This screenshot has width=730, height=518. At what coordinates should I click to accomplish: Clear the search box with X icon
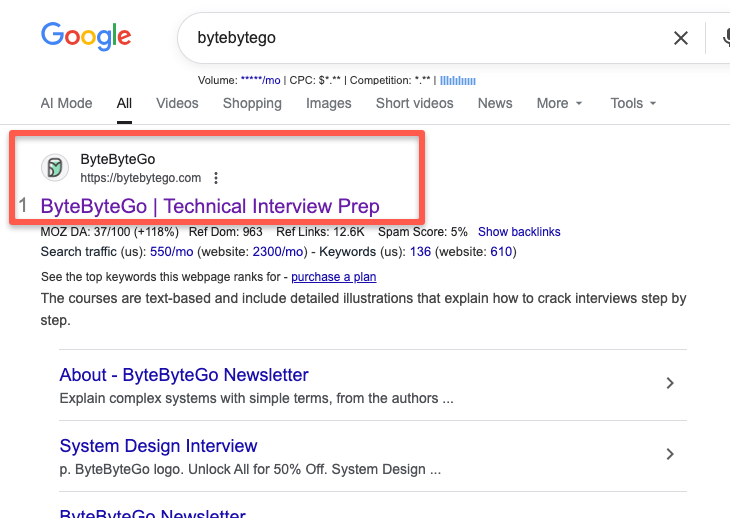[681, 38]
